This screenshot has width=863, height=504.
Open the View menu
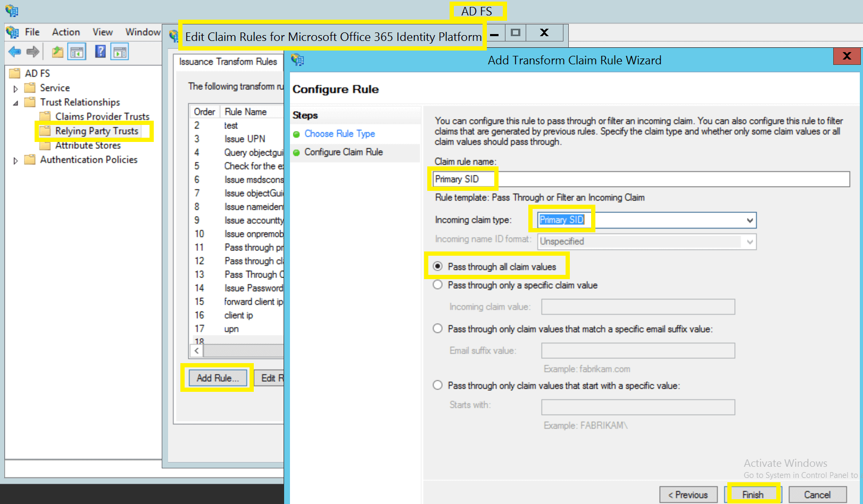pos(103,32)
